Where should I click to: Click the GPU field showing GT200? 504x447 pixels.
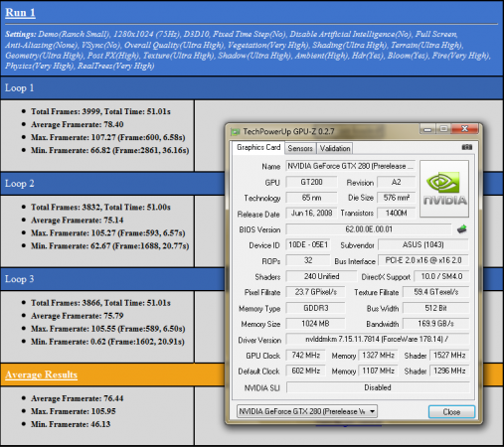coord(311,182)
